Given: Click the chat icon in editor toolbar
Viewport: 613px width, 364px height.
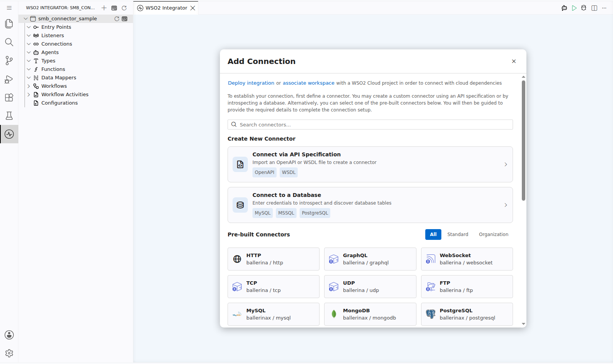Looking at the screenshot, I should (x=564, y=8).
